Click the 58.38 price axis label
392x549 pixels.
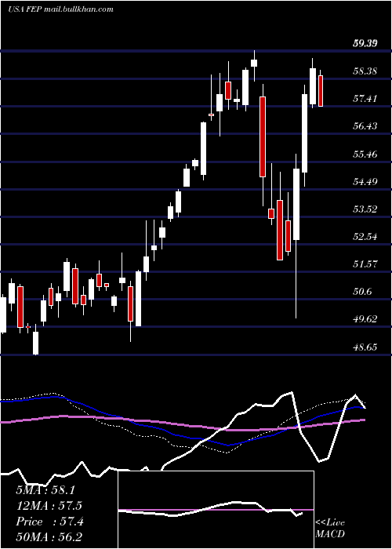365,71
